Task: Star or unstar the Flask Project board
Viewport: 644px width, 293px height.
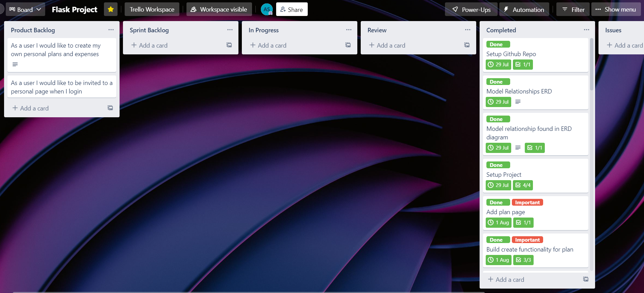Action: tap(111, 9)
